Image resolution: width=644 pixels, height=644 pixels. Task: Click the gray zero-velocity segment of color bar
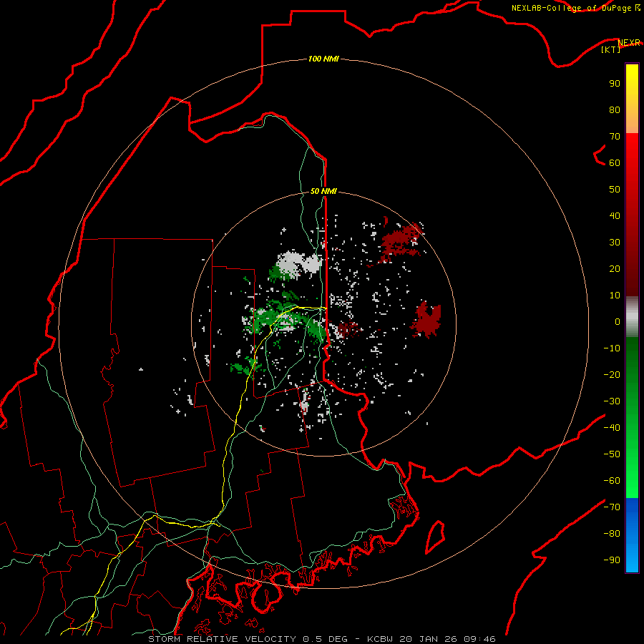(x=632, y=316)
